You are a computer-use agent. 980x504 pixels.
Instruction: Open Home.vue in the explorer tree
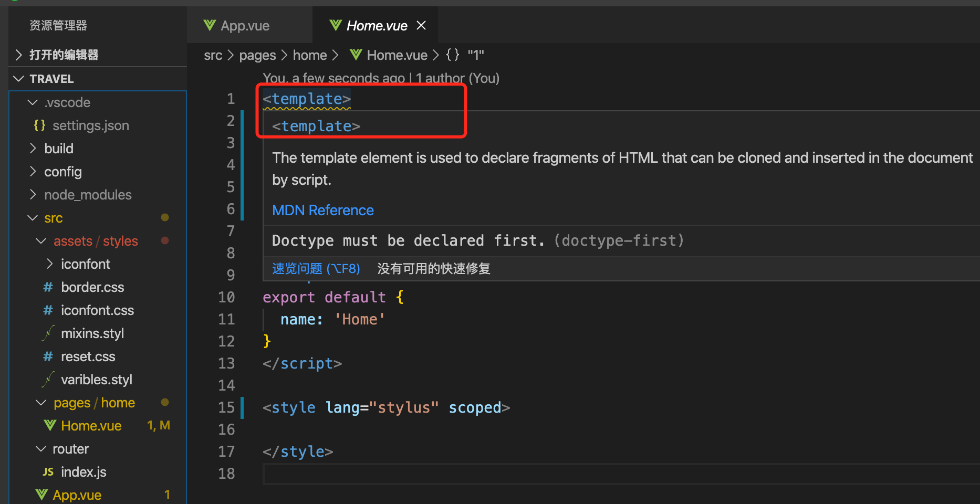click(91, 426)
